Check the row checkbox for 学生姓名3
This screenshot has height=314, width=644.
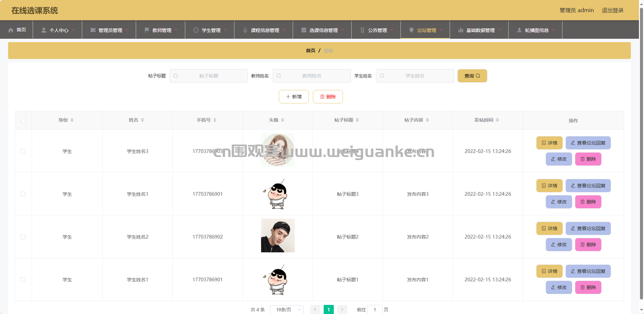23,151
